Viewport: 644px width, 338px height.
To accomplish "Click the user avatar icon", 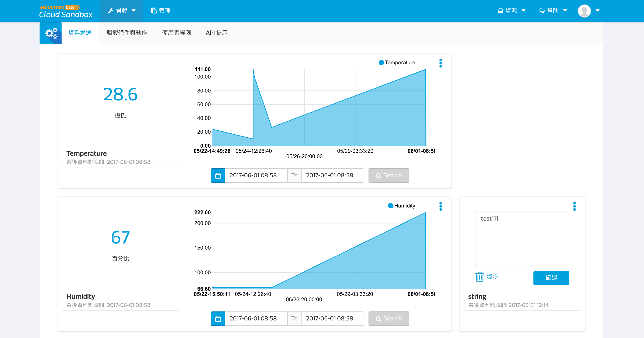I will click(x=584, y=11).
